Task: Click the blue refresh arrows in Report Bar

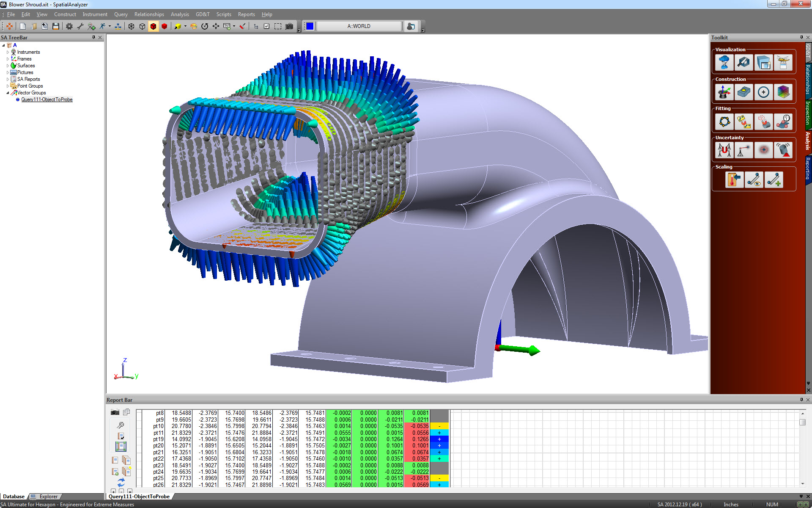Action: coord(121,483)
